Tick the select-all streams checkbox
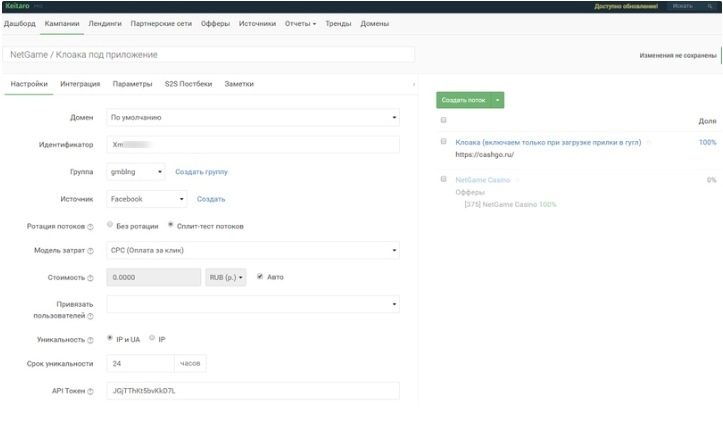The width and height of the screenshot is (723, 424). (x=444, y=120)
